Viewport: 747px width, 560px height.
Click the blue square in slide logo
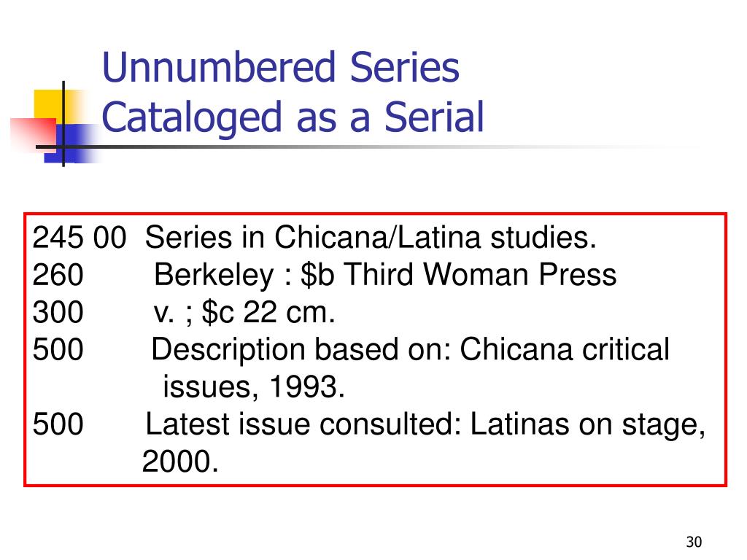[71, 144]
